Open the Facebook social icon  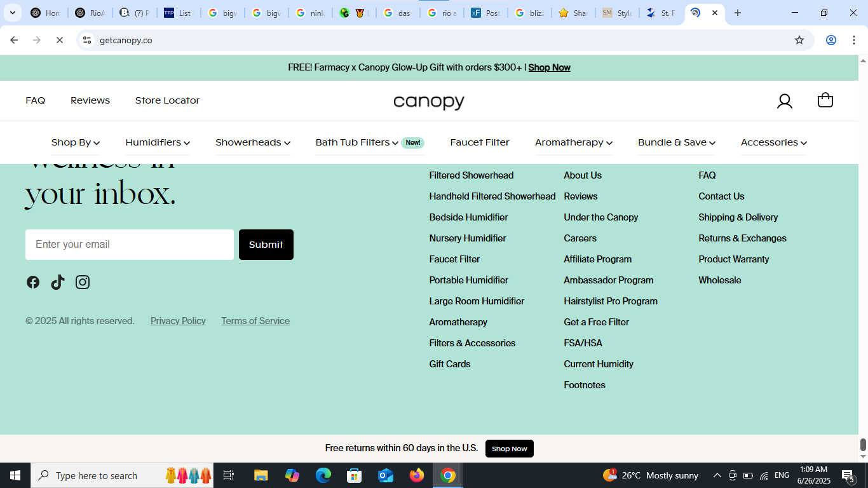(33, 282)
